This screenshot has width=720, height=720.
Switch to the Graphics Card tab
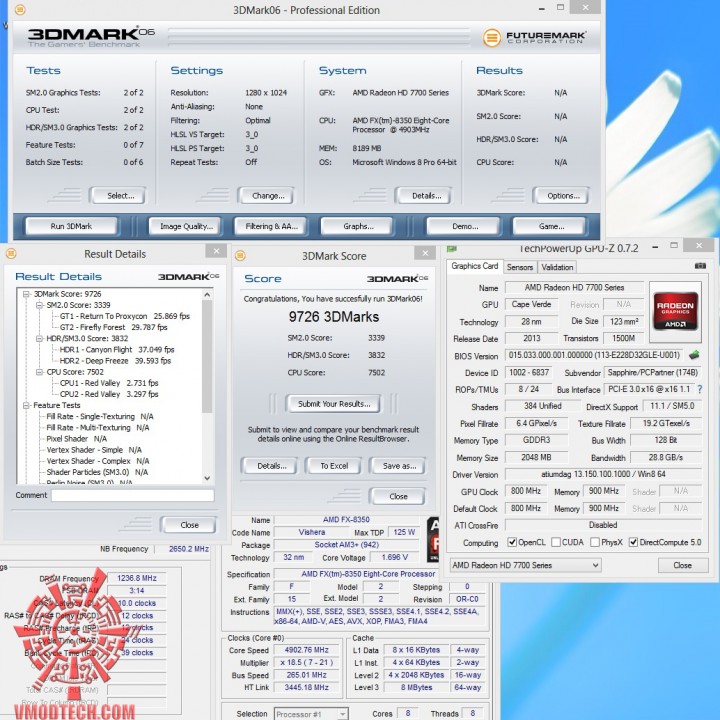pos(474,266)
